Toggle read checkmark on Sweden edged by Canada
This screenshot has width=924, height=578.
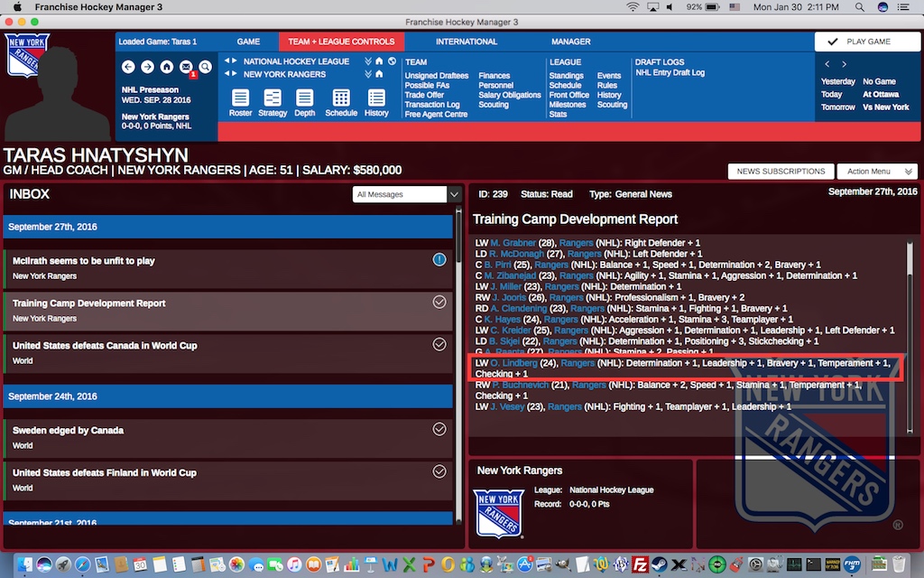[439, 429]
